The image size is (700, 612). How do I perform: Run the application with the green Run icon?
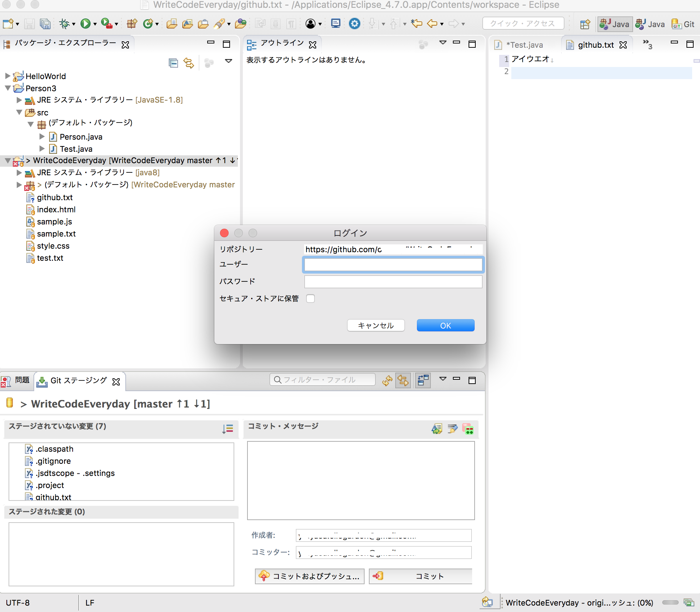tap(85, 24)
